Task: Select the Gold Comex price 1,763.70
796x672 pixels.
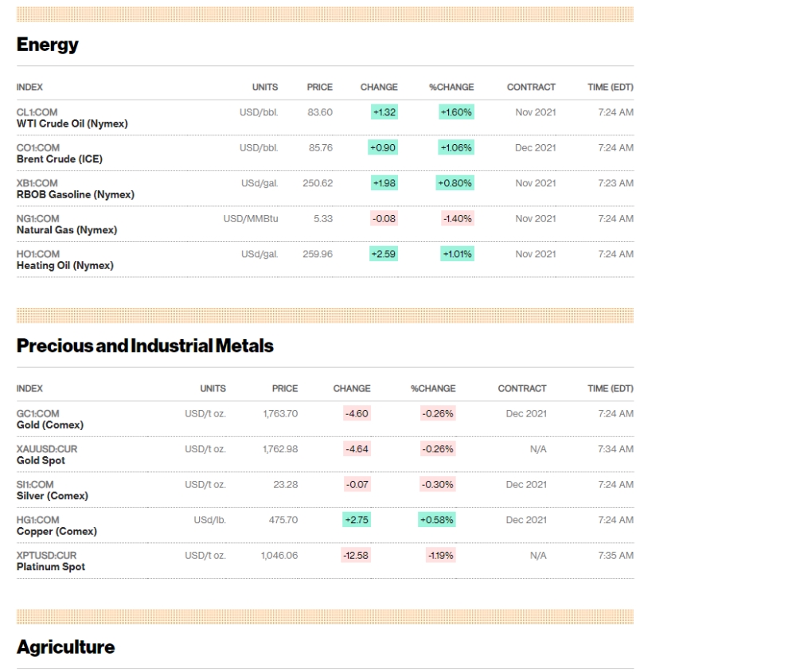Action: [280, 414]
